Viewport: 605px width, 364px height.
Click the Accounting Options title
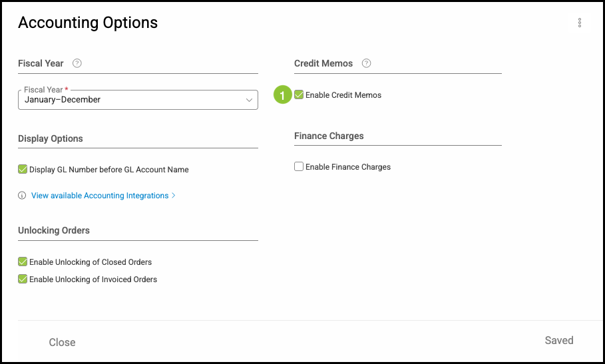(88, 23)
